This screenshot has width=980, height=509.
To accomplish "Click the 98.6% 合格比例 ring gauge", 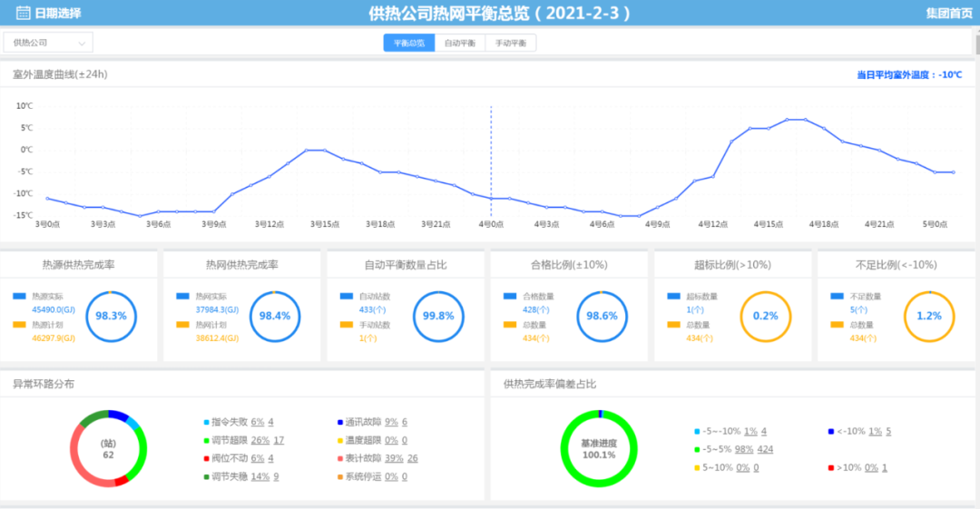I will 602,316.
